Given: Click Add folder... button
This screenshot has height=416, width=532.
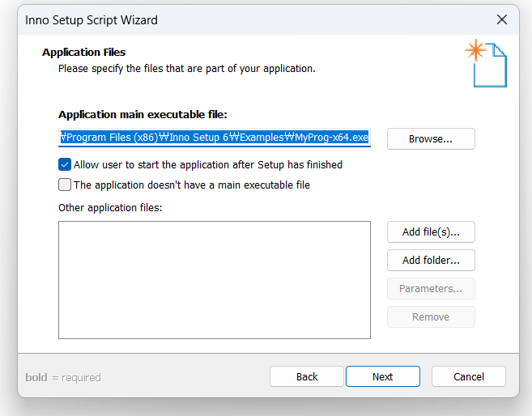Looking at the screenshot, I should (x=431, y=260).
